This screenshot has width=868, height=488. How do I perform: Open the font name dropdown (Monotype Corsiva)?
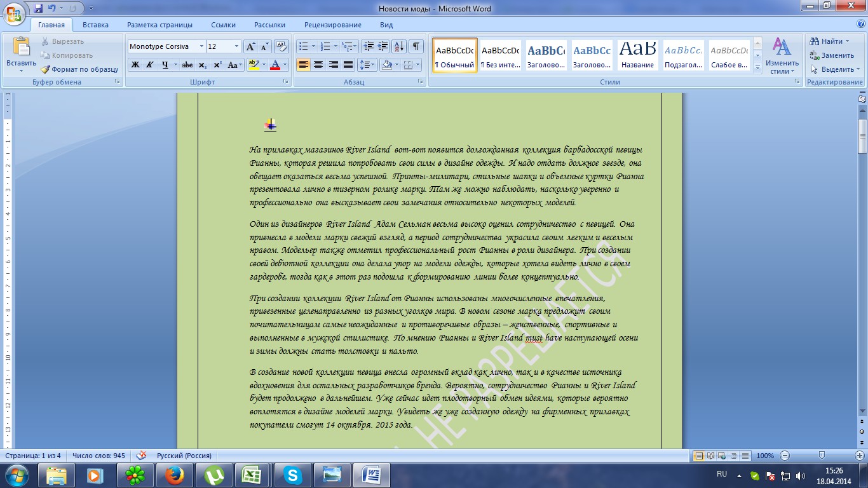point(201,46)
